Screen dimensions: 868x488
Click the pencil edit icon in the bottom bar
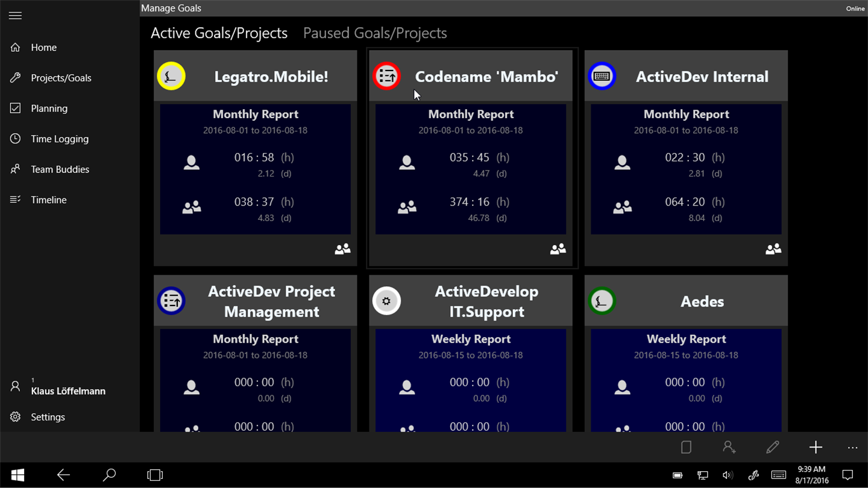(x=773, y=447)
